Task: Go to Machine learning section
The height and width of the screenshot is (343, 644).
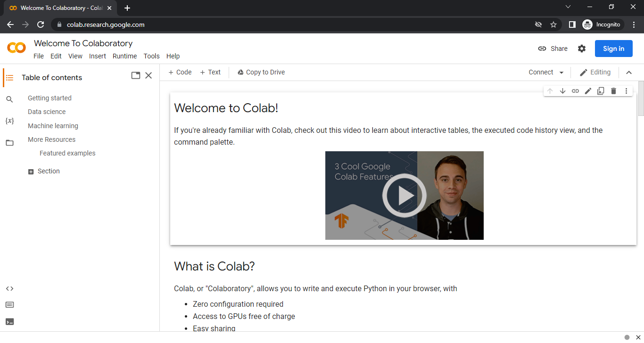Action: (53, 126)
